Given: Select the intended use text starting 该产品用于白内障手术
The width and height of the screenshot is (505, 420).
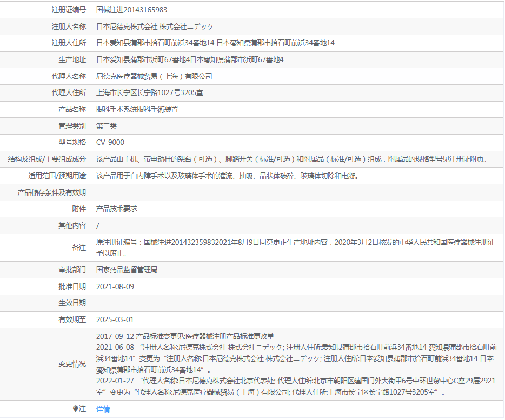Looking at the screenshot, I should click(x=228, y=176).
